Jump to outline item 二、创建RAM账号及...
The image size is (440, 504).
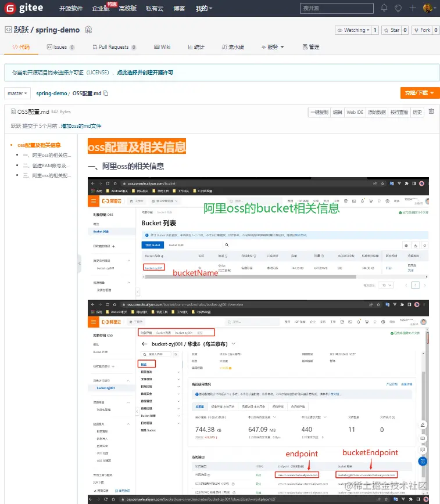(46, 165)
